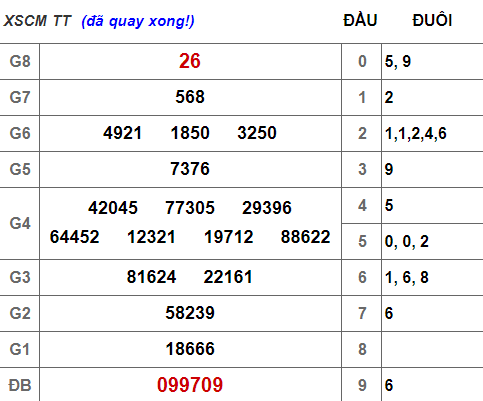483x401 pixels.
Task: Click the ĐẦU column header
Action: click(x=360, y=20)
